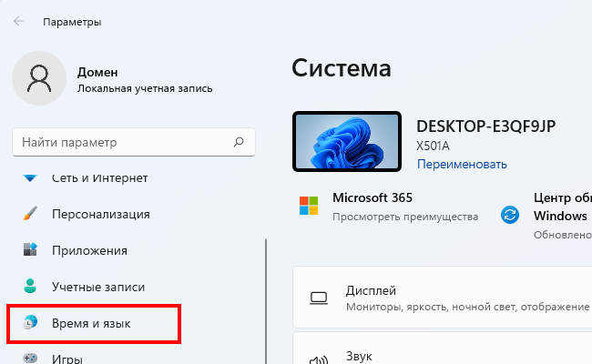592x364 pixels.
Task: Open Microsoft 365 benefits tile
Action: (389, 207)
